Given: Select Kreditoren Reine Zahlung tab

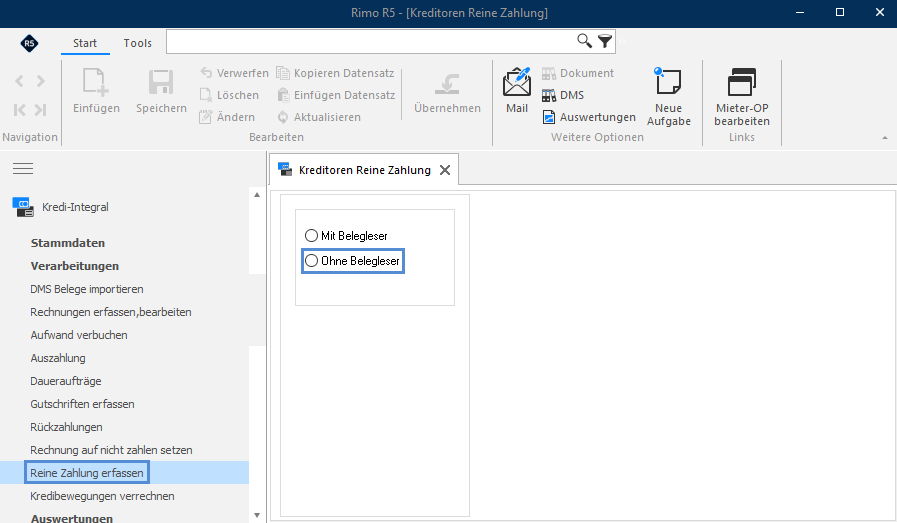Looking at the screenshot, I should pos(364,170).
